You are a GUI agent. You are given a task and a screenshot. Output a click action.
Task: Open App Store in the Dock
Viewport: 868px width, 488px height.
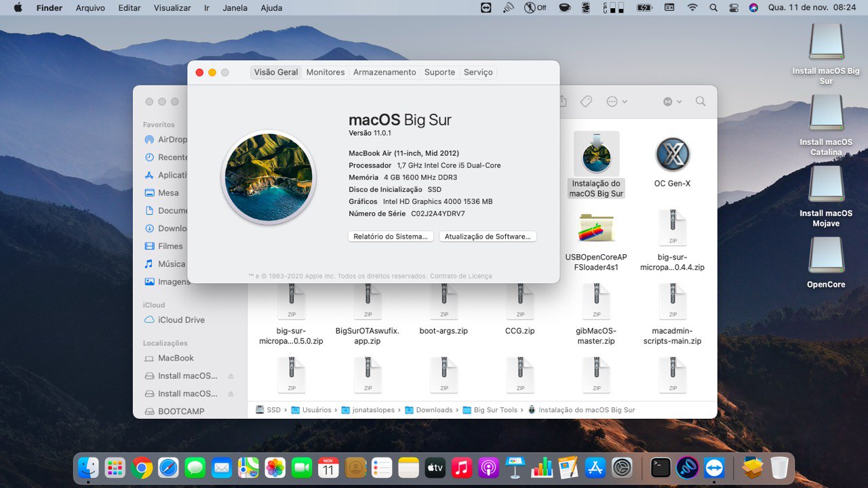[595, 468]
